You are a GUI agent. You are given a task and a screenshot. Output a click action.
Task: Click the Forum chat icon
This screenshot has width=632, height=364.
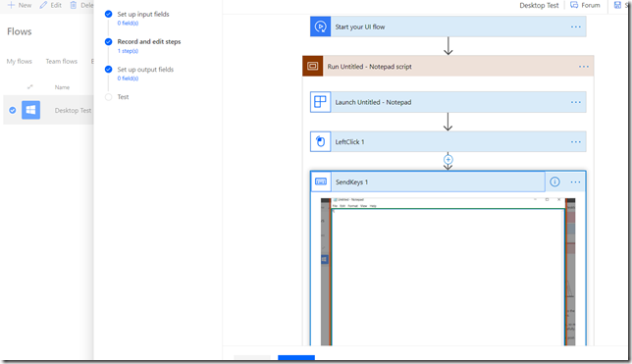coord(574,5)
